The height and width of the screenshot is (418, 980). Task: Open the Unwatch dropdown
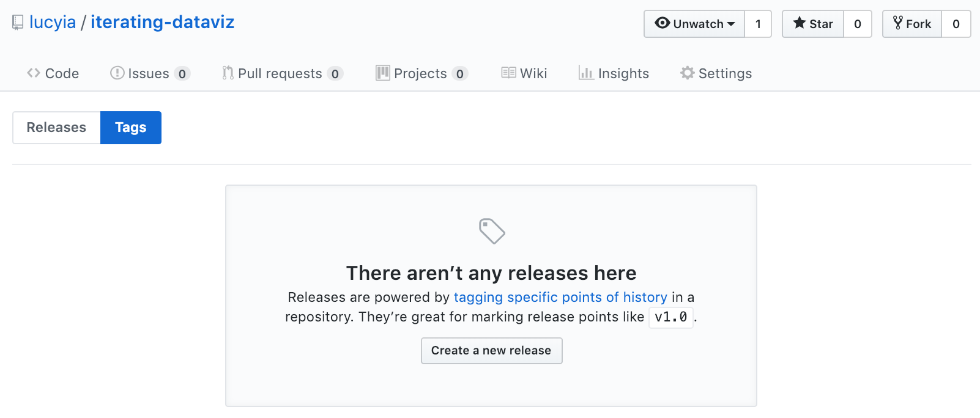[x=694, y=24]
